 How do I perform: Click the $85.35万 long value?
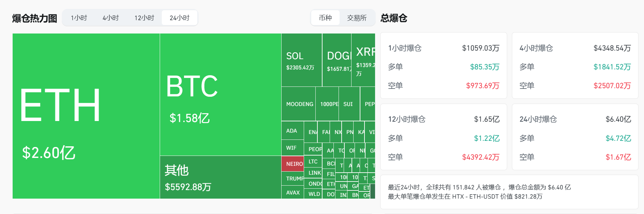(485, 67)
